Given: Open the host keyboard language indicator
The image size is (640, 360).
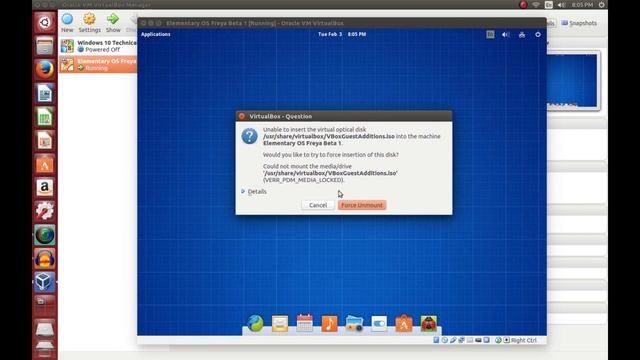Looking at the screenshot, I should [x=549, y=4].
